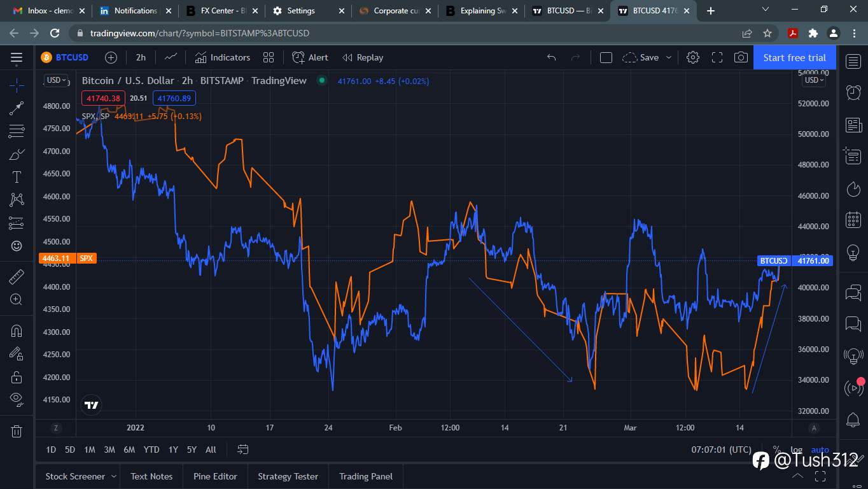This screenshot has width=868, height=489.
Task: Open the chart patterns tool
Action: coord(17,200)
